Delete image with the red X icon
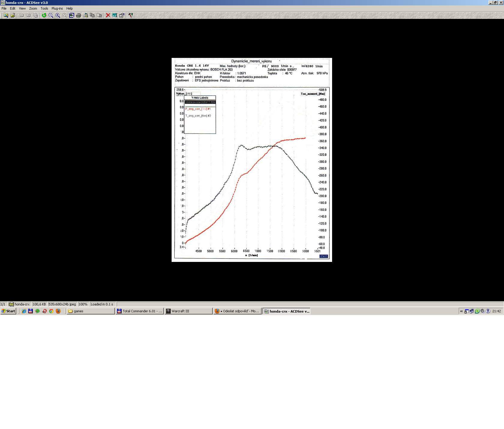 pyautogui.click(x=108, y=15)
